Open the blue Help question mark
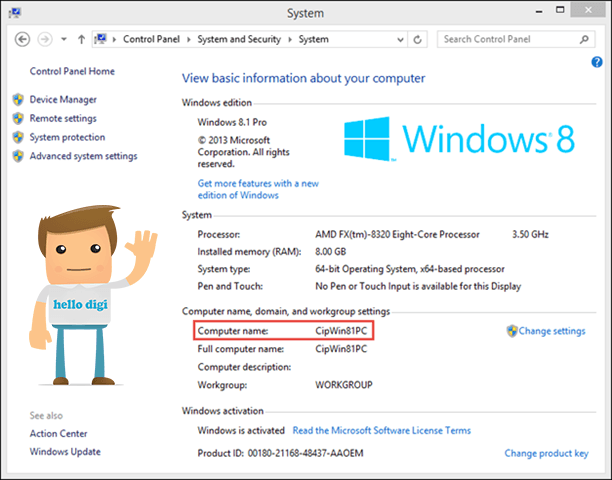This screenshot has width=612, height=480. (596, 62)
